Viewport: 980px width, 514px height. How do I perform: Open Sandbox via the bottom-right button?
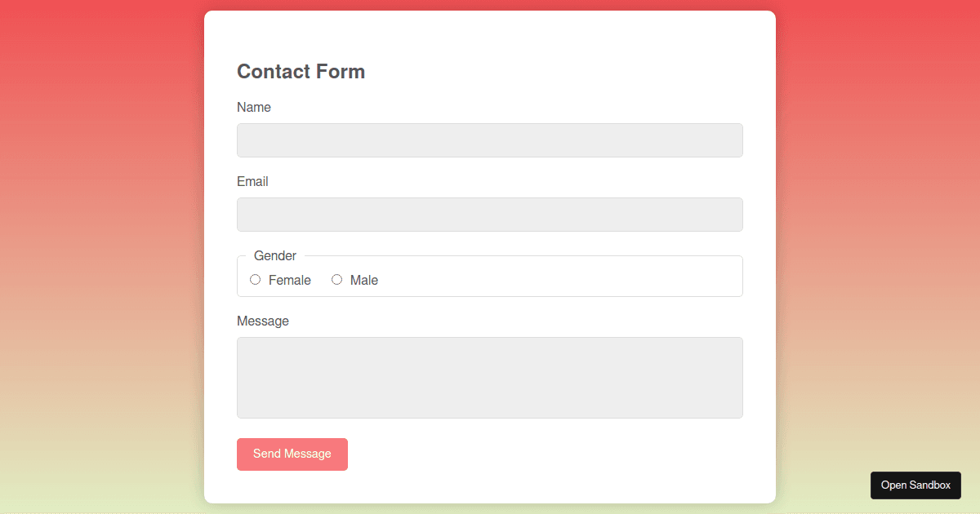tap(915, 485)
